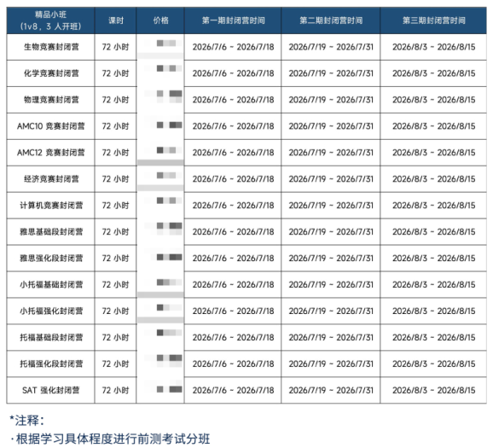
Task: Click 2026/7/6 ~ 2026/7/18 in 物理竞赛封闭营 row
Action: 233,100
